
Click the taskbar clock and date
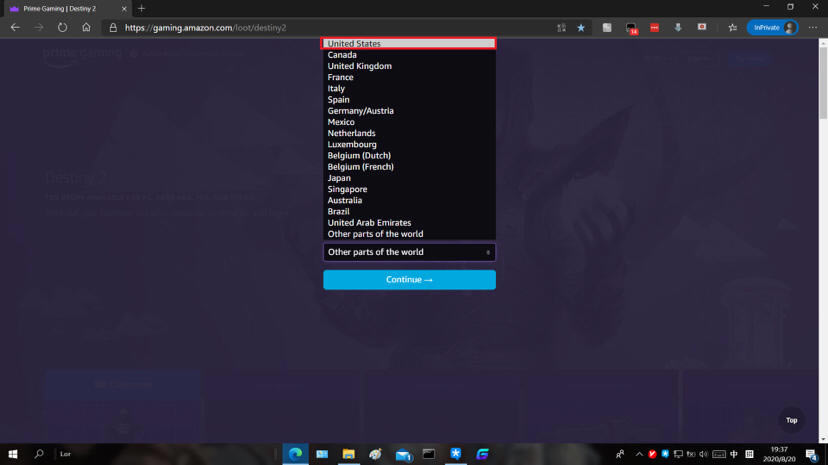click(779, 454)
